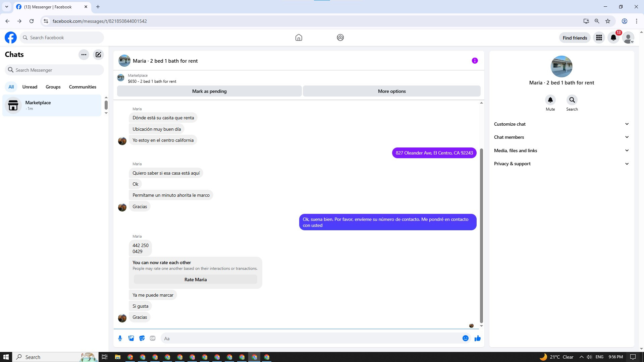The width and height of the screenshot is (644, 362).
Task: Click Mark as pending button
Action: [x=209, y=91]
